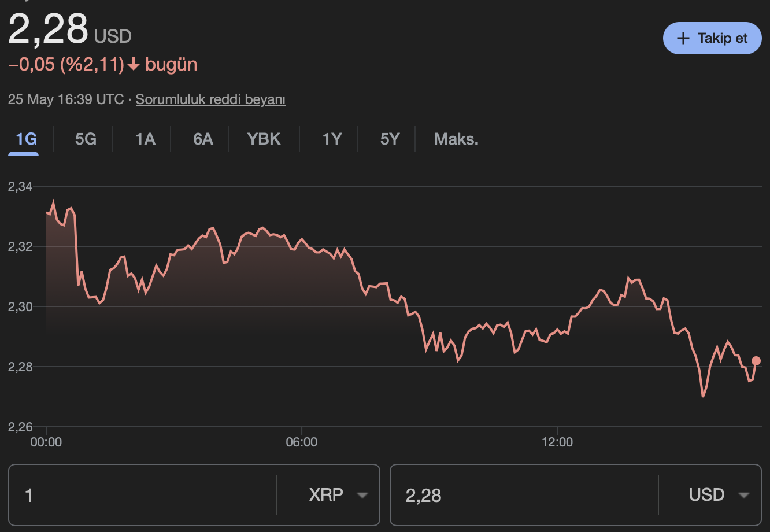Select the 1Y time range tab
The image size is (770, 532).
click(332, 139)
